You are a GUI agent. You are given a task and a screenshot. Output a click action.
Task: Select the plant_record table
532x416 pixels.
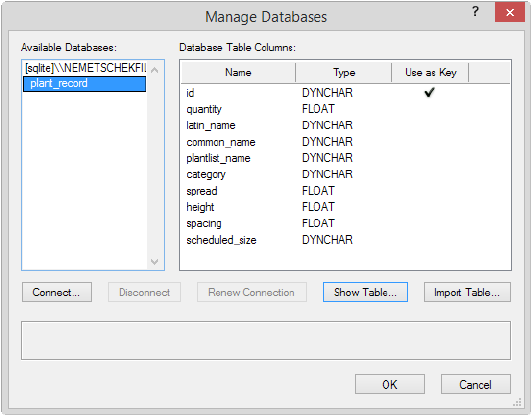(84, 84)
